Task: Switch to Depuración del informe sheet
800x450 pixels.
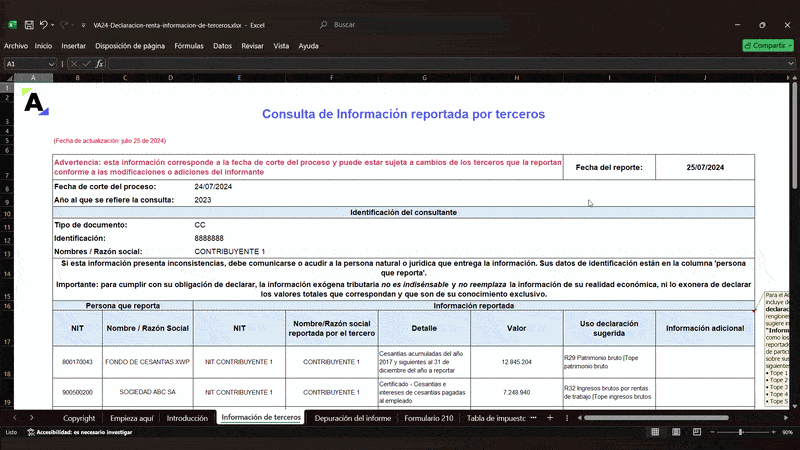Action: click(353, 418)
